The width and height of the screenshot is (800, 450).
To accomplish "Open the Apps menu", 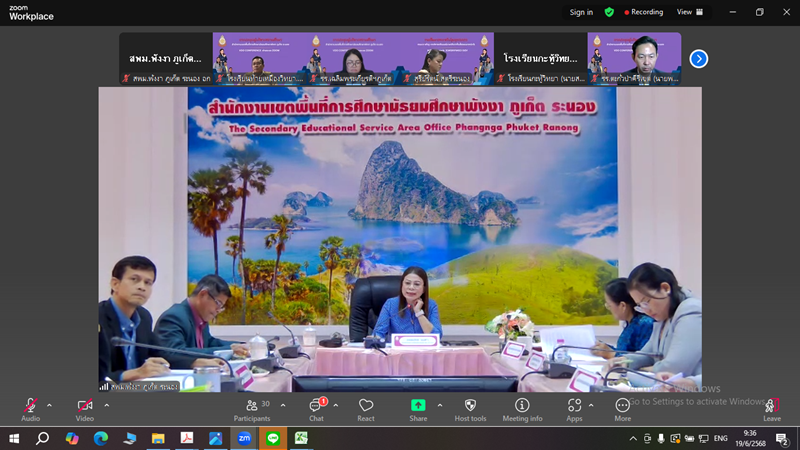I will click(x=574, y=410).
